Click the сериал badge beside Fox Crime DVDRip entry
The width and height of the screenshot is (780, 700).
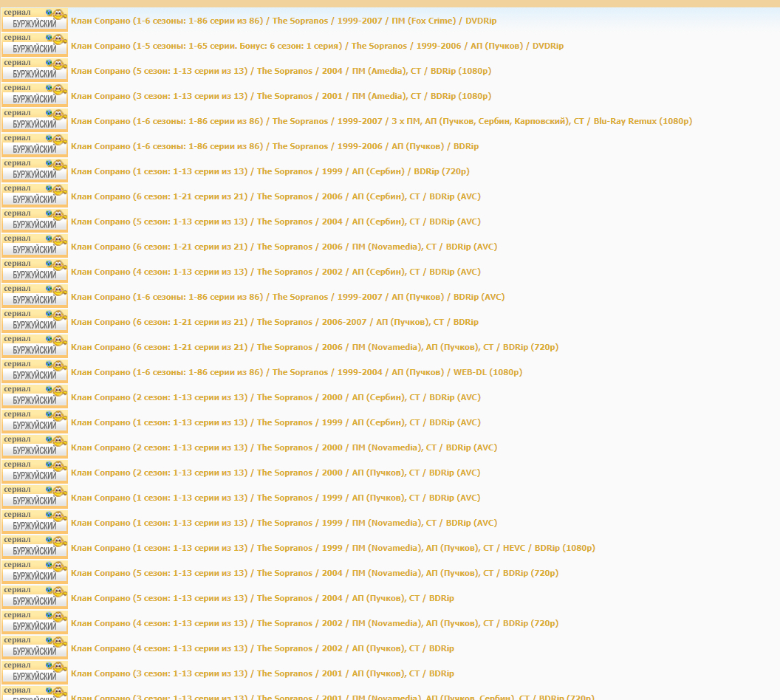click(x=34, y=20)
